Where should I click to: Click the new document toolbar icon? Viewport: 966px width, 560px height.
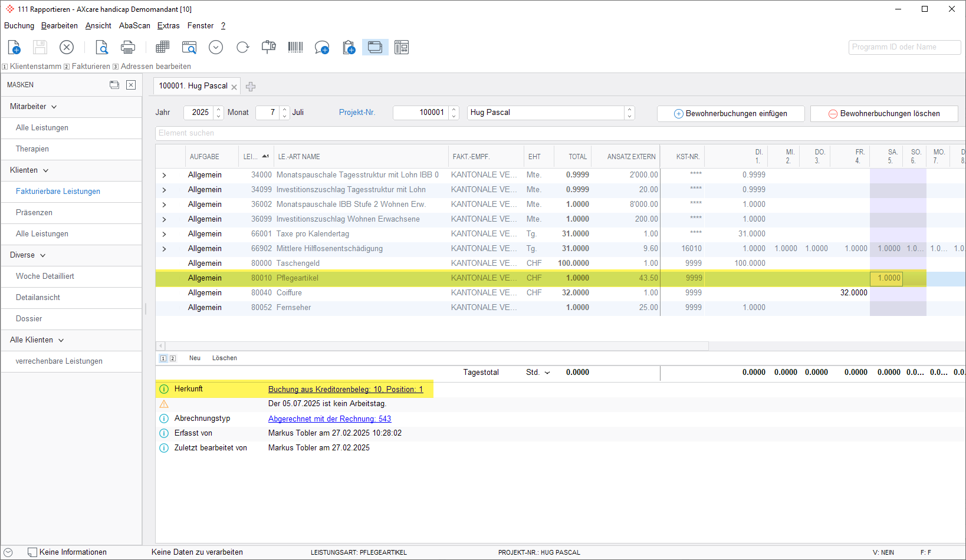pyautogui.click(x=14, y=47)
